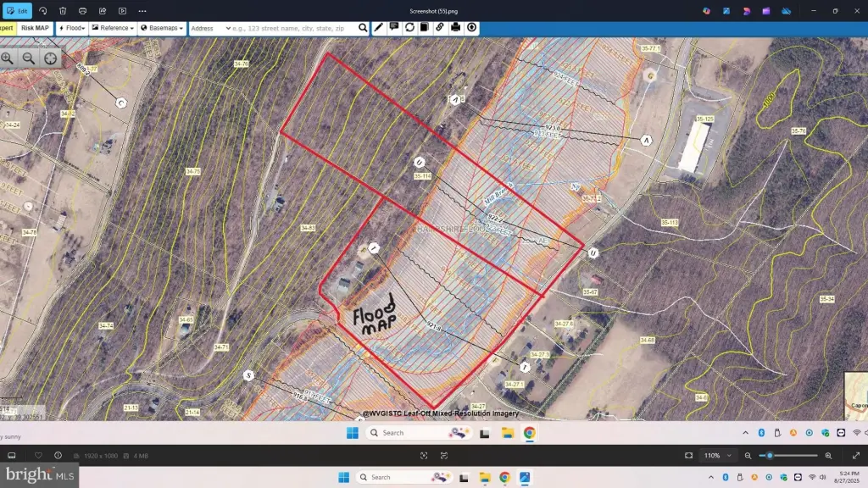Open the Basemaps dropdown
This screenshot has height=488, width=868.
162,28
